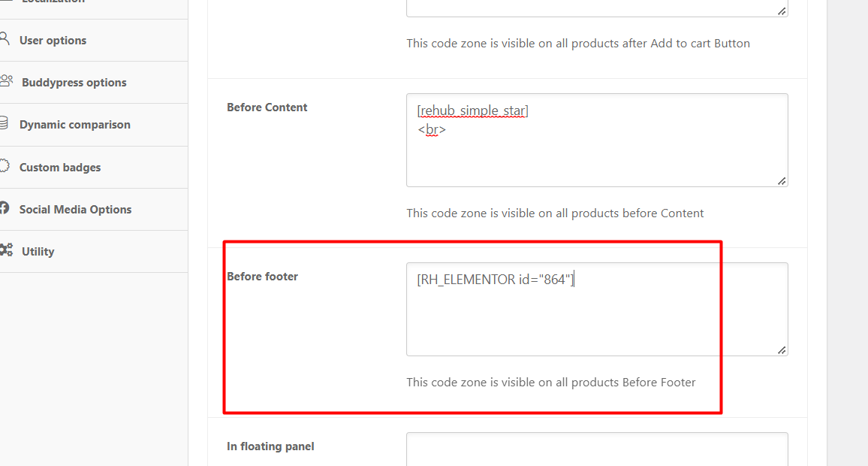The width and height of the screenshot is (868, 466).
Task: Click inside the Before Content textarea
Action: 597,141
